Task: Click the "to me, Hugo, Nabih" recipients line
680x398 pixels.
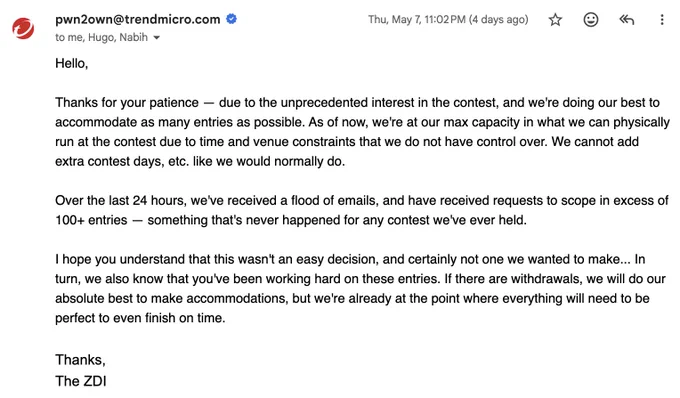Action: click(x=101, y=37)
